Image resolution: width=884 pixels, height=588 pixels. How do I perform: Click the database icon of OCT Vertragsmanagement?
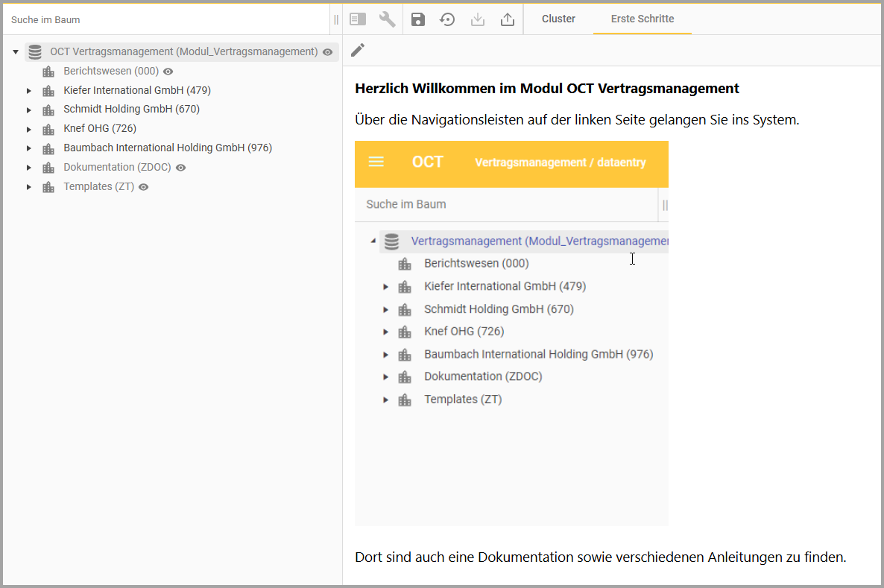point(35,52)
